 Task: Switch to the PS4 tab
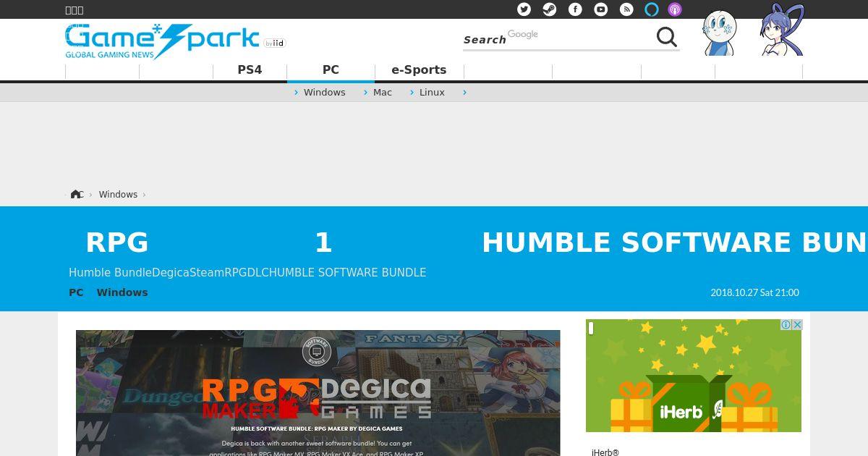coord(250,70)
